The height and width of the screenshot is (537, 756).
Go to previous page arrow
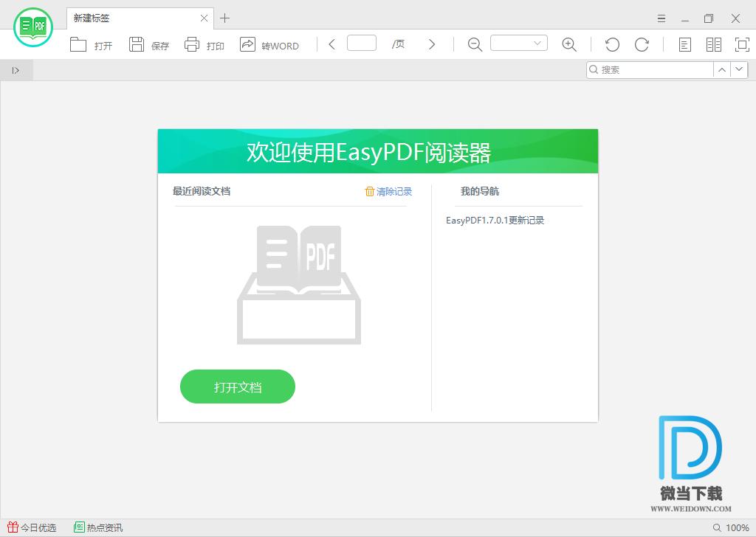[x=331, y=44]
